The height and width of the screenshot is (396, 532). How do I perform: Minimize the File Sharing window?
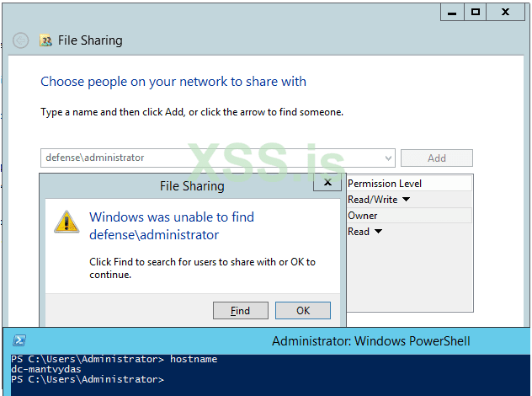pyautogui.click(x=452, y=13)
